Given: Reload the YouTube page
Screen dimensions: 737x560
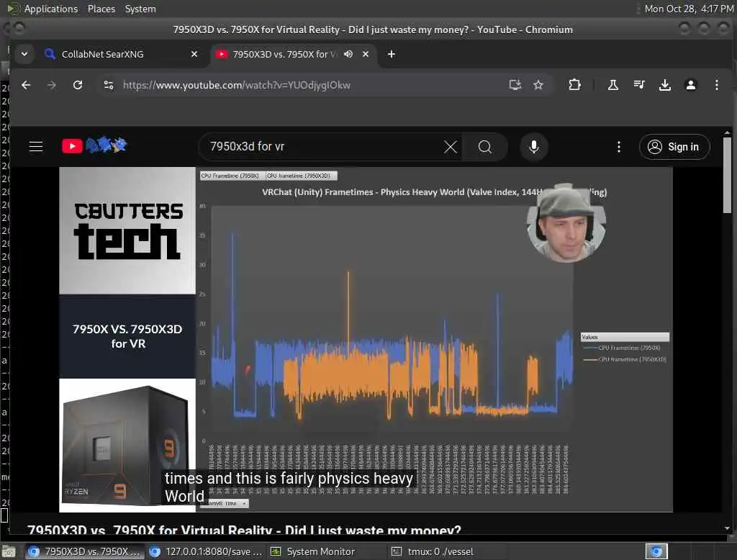Looking at the screenshot, I should pos(78,85).
